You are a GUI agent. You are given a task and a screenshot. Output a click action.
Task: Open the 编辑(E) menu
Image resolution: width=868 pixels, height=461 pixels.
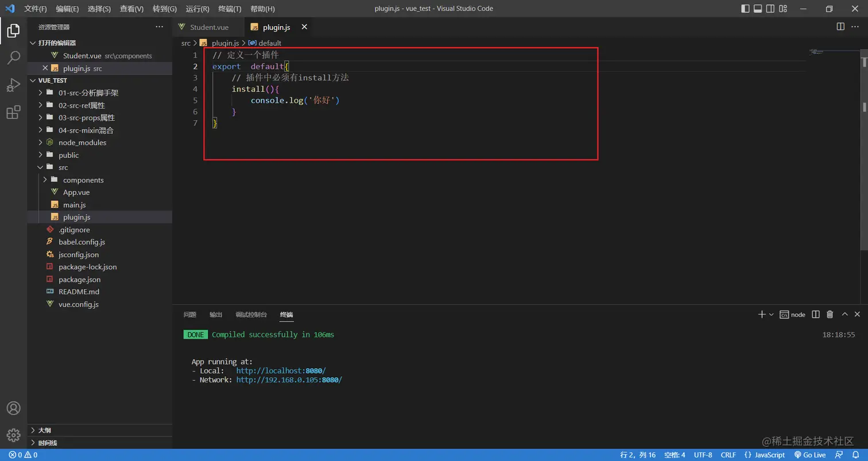coord(68,9)
